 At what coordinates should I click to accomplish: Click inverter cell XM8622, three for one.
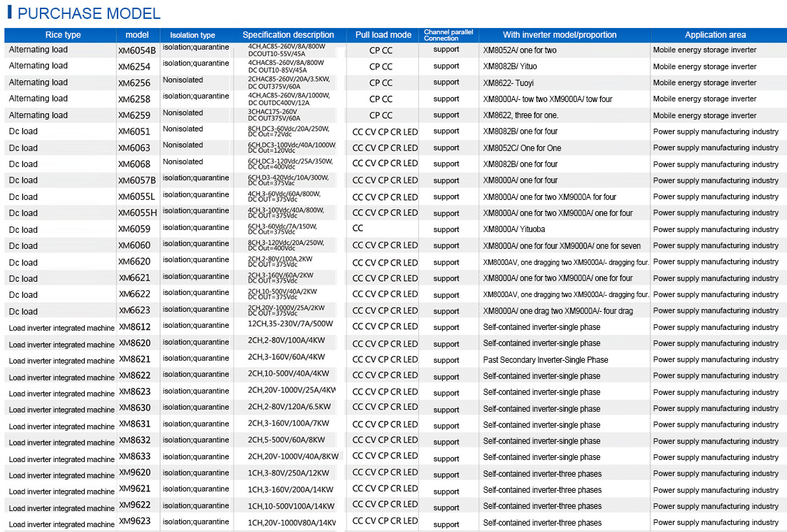pyautogui.click(x=520, y=115)
